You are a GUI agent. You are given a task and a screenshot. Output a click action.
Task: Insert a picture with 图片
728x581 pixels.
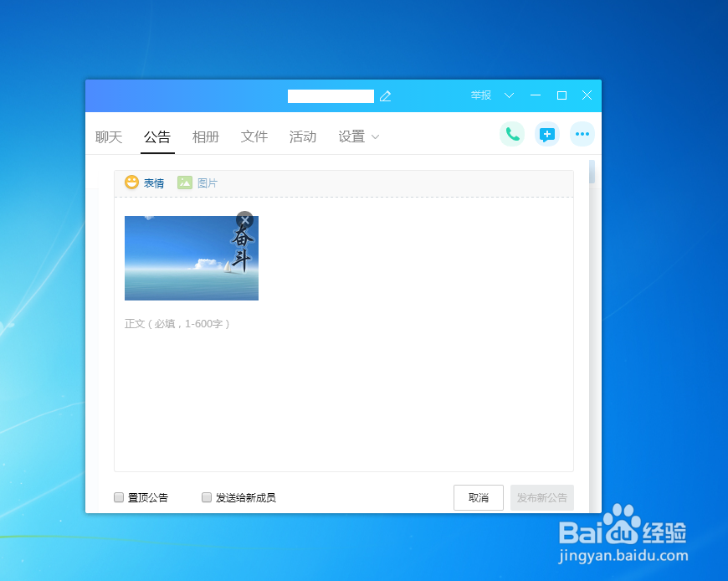[x=197, y=183]
